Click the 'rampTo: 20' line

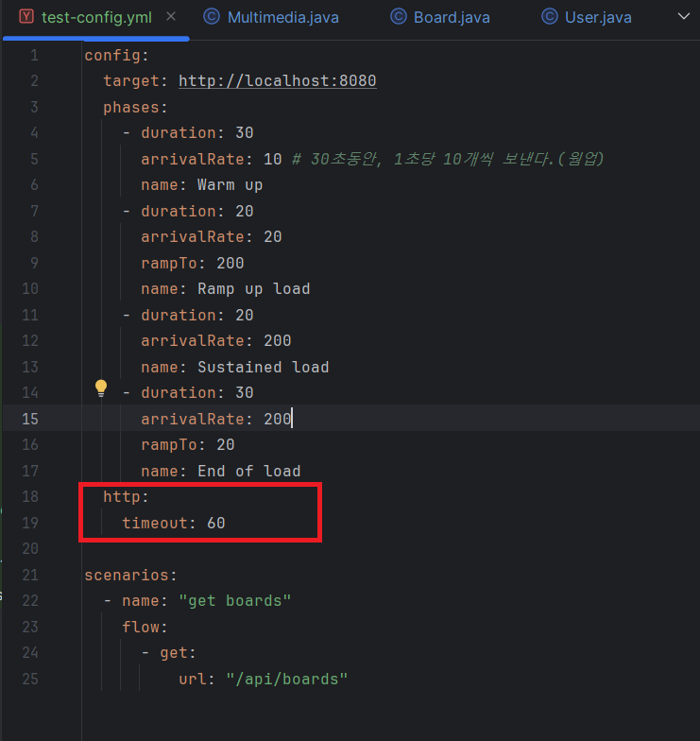(x=188, y=444)
